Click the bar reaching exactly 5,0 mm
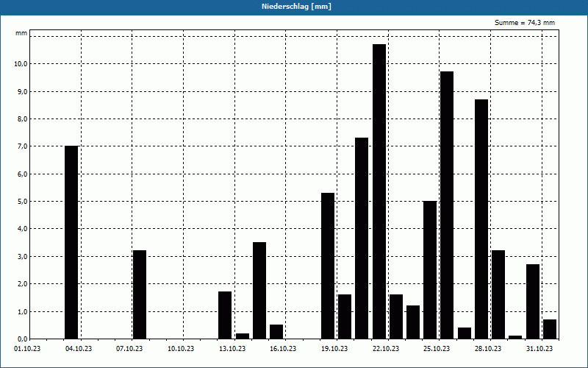 pyautogui.click(x=430, y=270)
